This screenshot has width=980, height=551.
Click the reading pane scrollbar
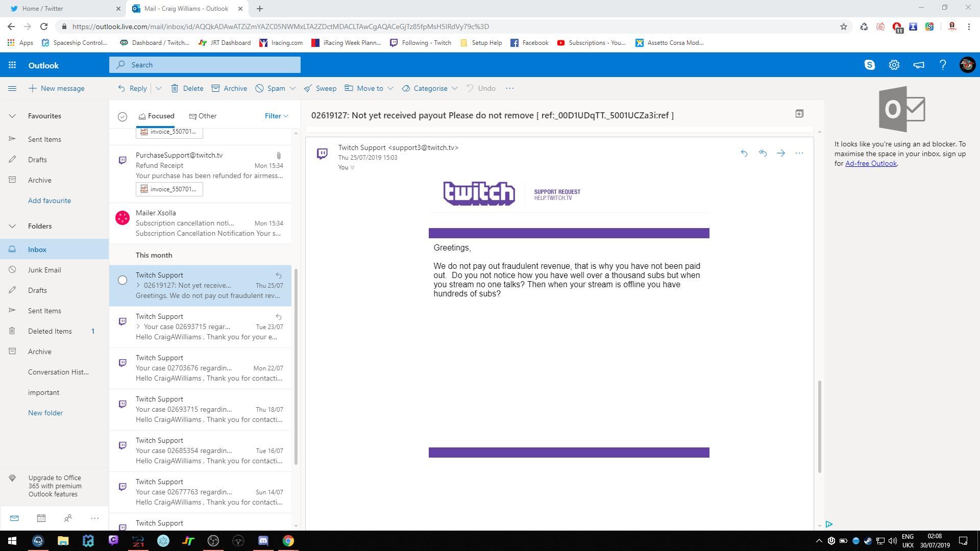(820, 426)
